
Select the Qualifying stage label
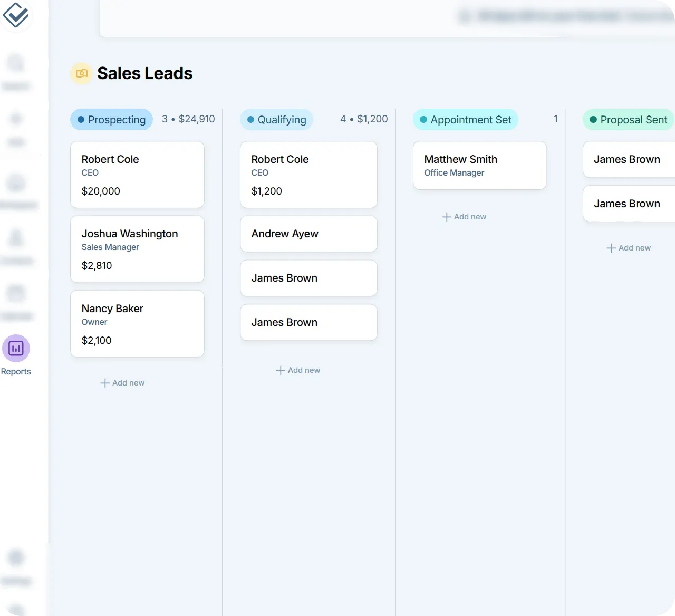pos(276,120)
